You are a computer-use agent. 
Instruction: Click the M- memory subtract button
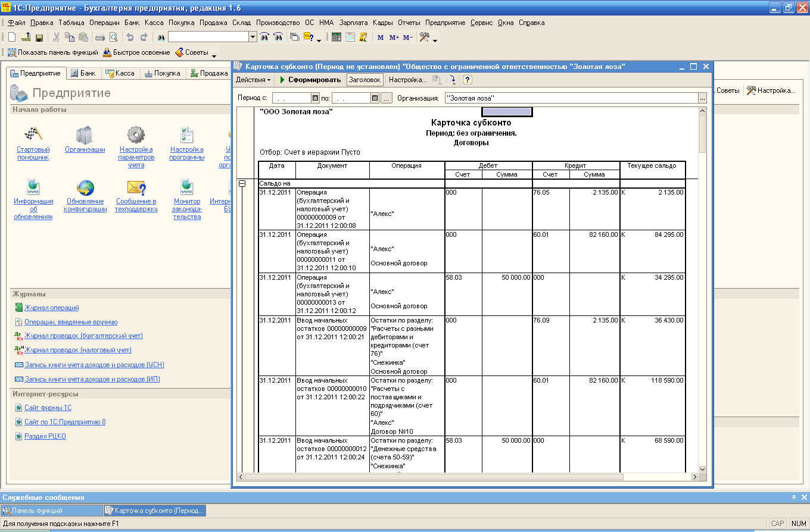[408, 37]
